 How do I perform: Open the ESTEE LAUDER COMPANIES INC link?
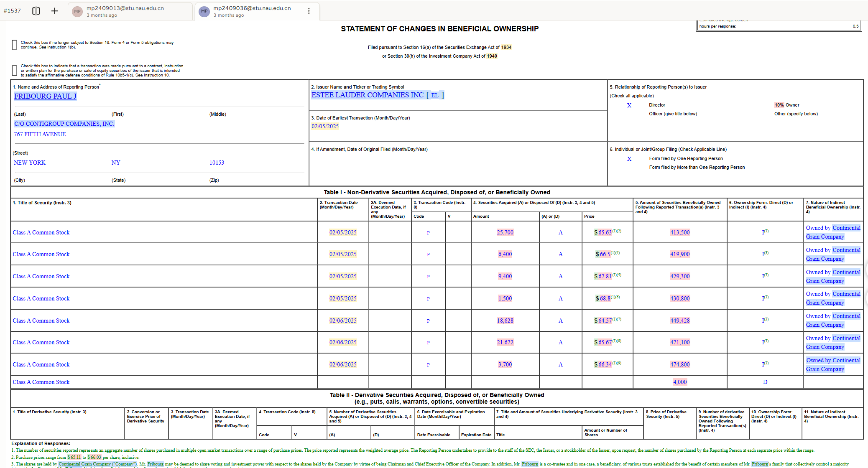368,95
